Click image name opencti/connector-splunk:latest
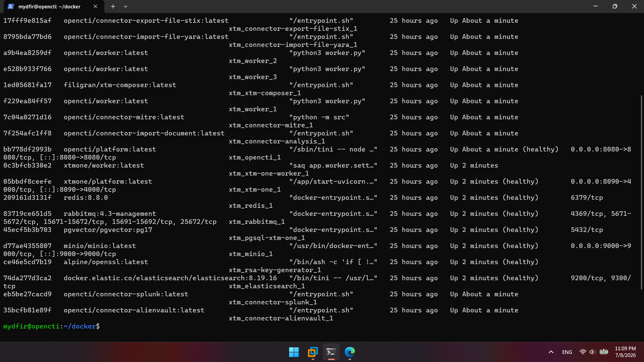644x362 pixels. [x=126, y=294]
